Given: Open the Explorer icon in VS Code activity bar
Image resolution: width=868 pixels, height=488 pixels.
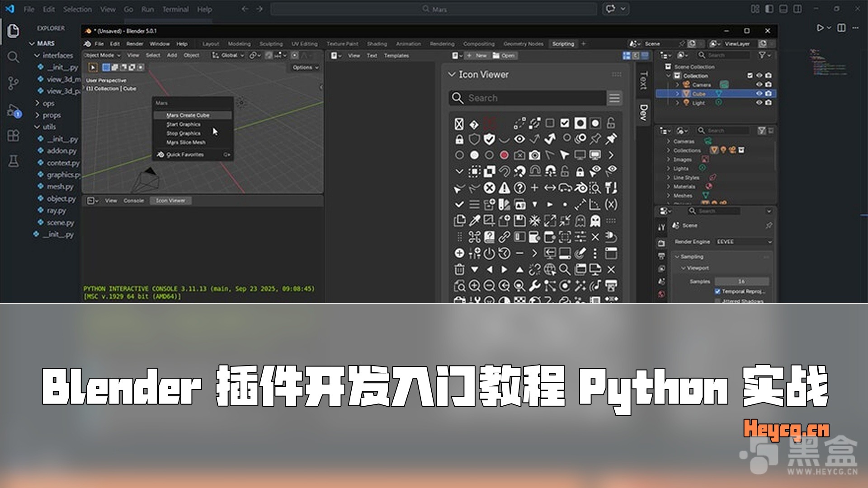Looking at the screenshot, I should click(13, 31).
